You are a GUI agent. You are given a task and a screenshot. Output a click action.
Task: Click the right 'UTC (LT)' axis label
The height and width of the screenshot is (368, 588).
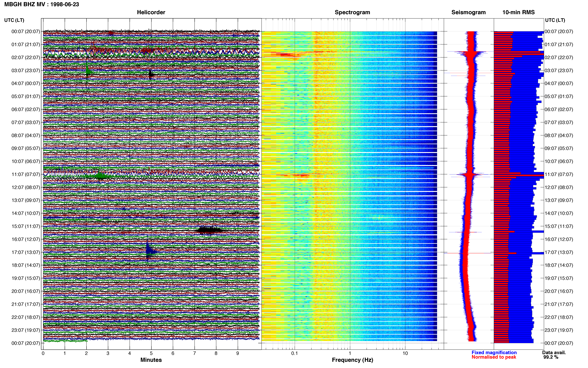pos(555,20)
